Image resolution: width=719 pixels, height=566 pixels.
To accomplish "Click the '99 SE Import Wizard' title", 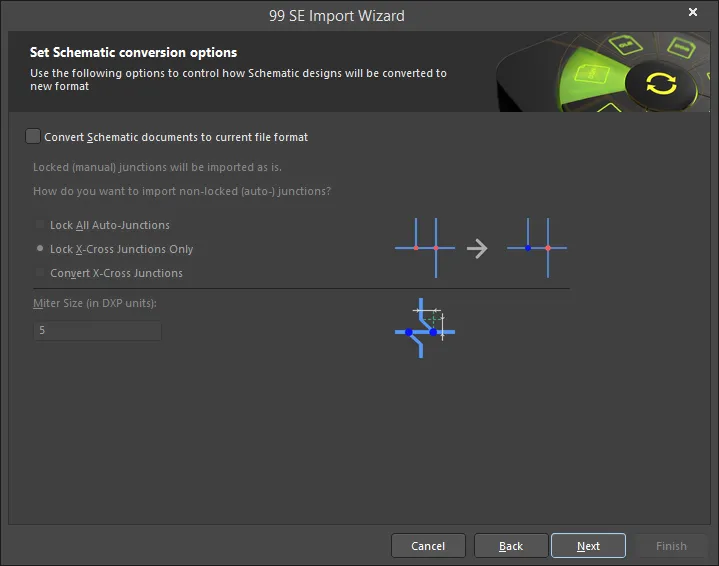I will [337, 16].
